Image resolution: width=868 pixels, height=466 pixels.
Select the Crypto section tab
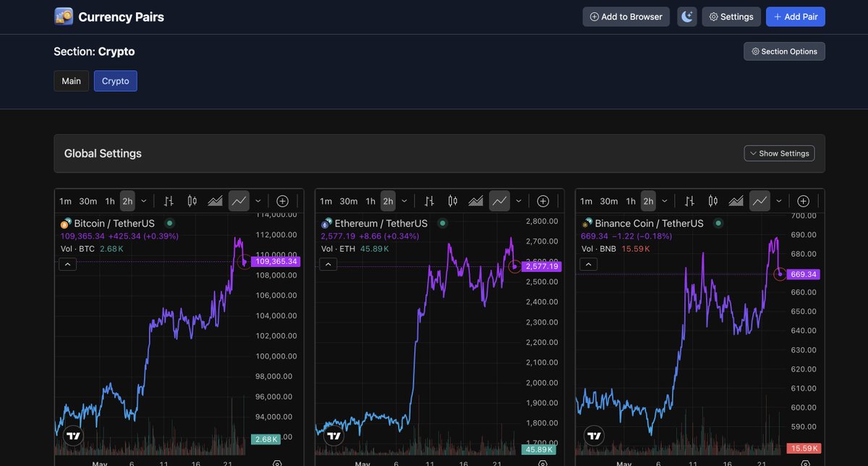tap(116, 81)
